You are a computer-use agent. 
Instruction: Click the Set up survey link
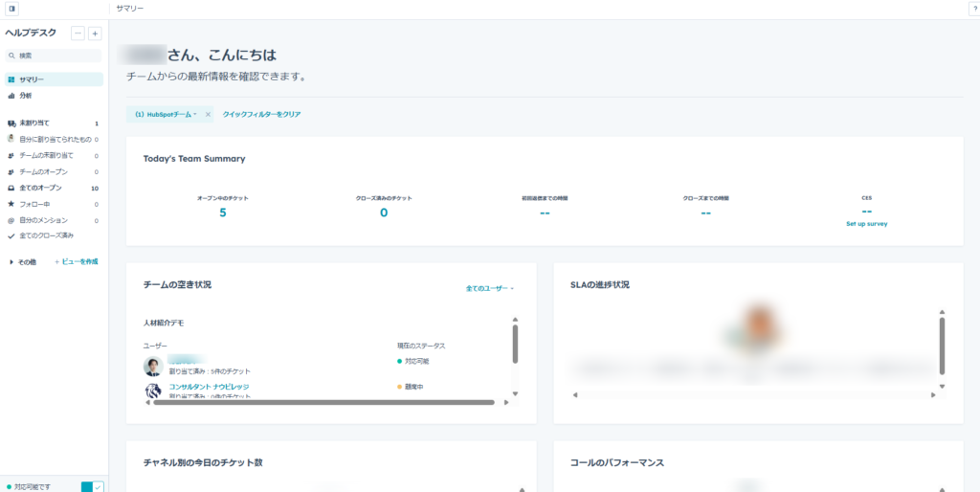(866, 224)
